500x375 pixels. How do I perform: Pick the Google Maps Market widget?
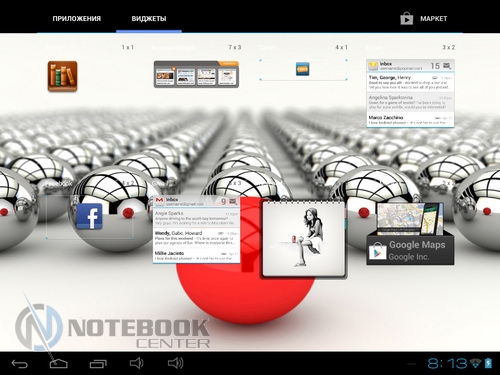pyautogui.click(x=410, y=234)
